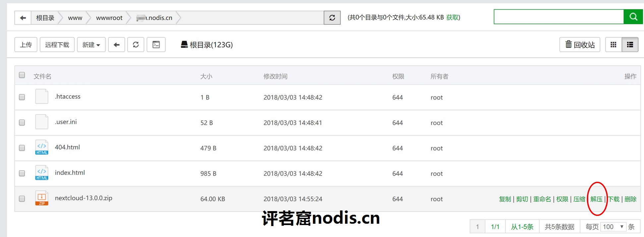Click the 1/1 pagination indicator
The image size is (644, 237).
coord(495,227)
